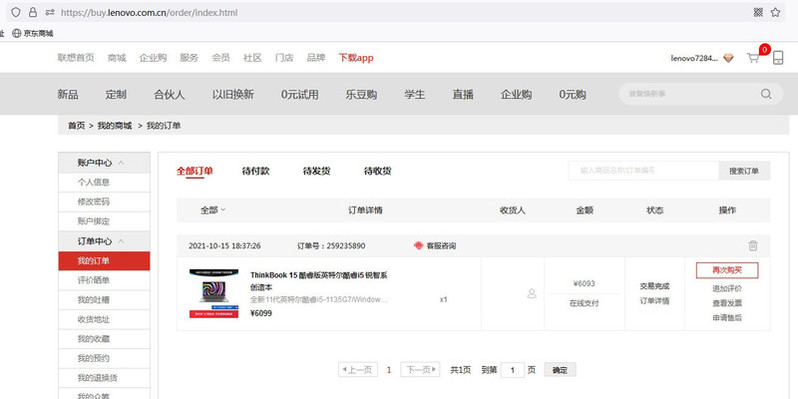Open 商城 in top navigation
The width and height of the screenshot is (798, 399).
point(117,58)
